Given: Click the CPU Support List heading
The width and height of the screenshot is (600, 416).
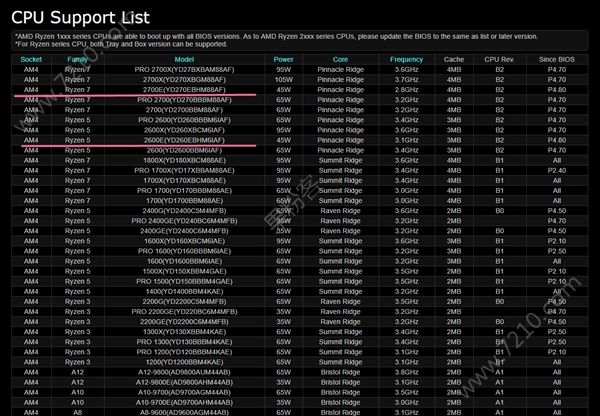Looking at the screenshot, I should (x=80, y=17).
